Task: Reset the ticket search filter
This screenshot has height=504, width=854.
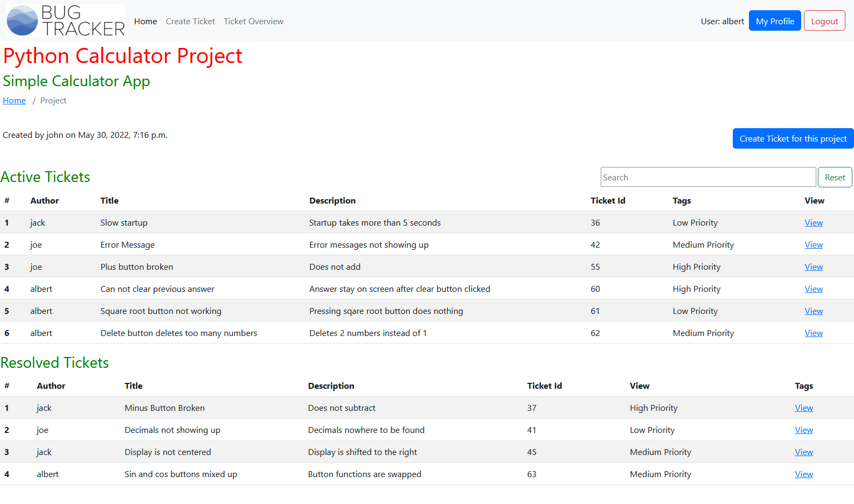Action: (x=835, y=177)
